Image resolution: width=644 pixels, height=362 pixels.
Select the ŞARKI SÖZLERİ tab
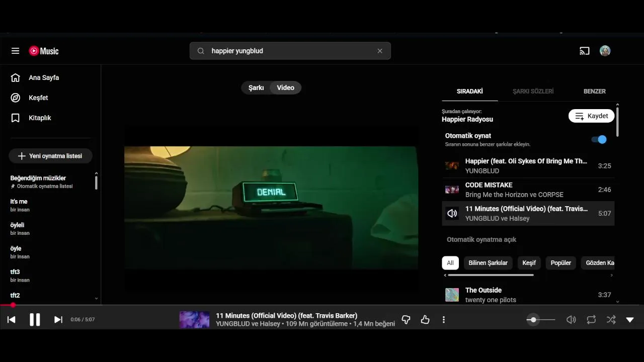(x=533, y=92)
